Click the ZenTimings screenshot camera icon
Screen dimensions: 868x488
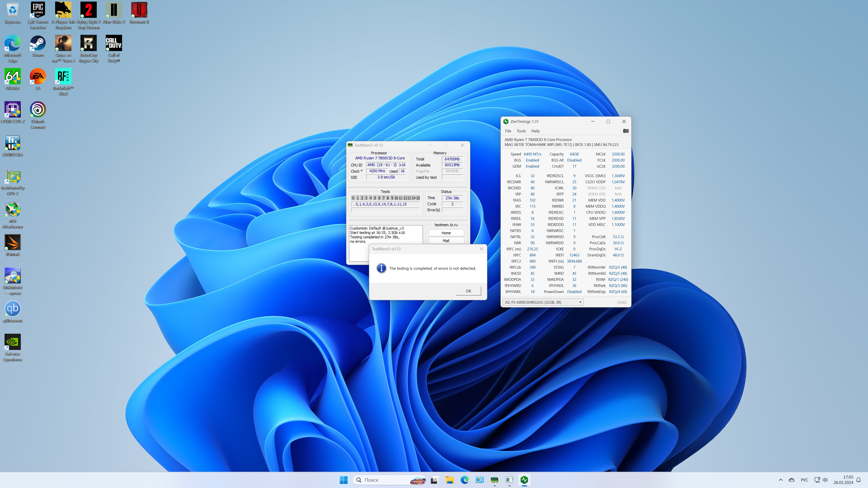click(x=625, y=131)
